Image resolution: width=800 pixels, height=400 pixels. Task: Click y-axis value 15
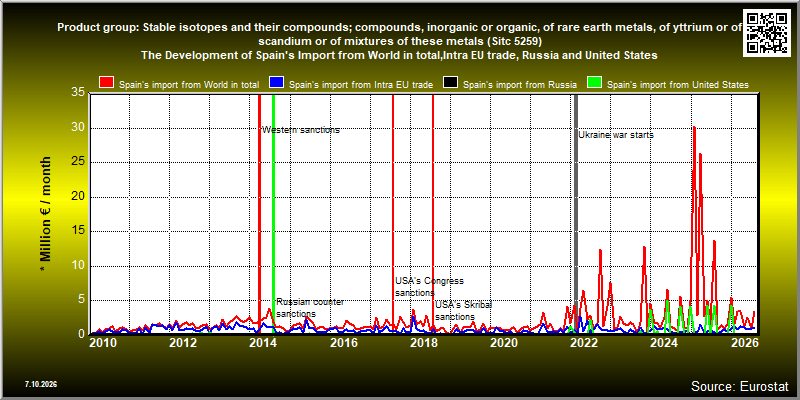[x=78, y=231]
